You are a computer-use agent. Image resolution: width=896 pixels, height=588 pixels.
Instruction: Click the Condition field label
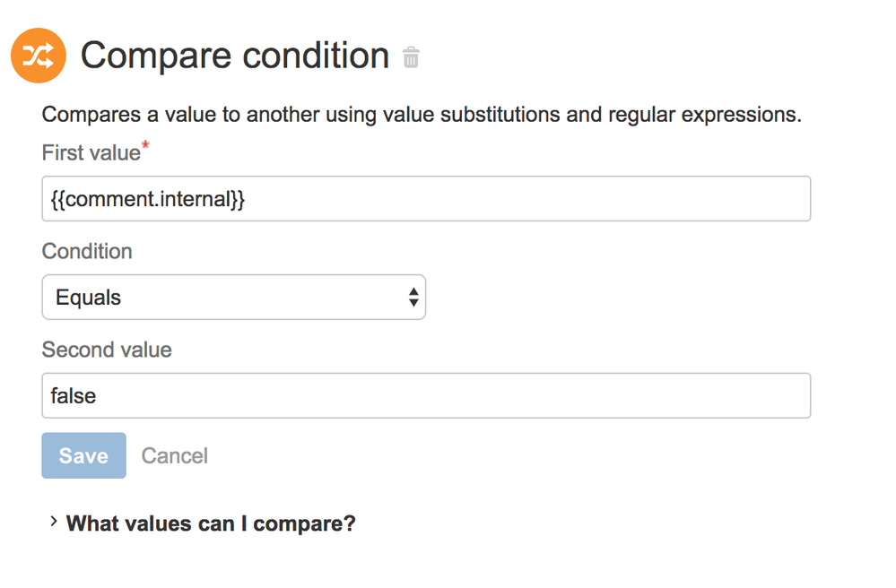pos(87,251)
